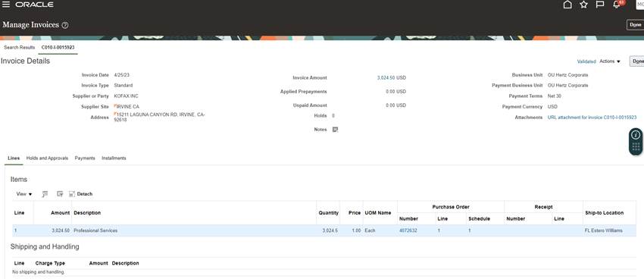Click the dotted grid handle under info widget
Image resolution: width=644 pixels, height=279 pixels.
tap(636, 147)
